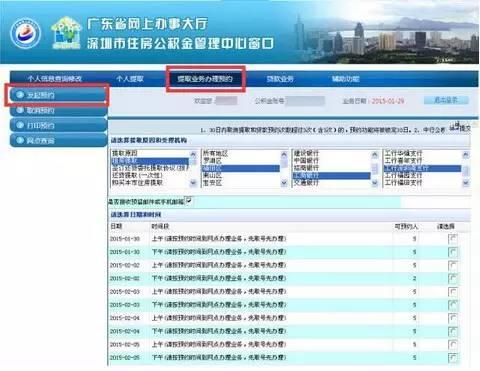480x371 pixels.
Task: Click the branch list scrollbar thumb
Action: coord(466,170)
